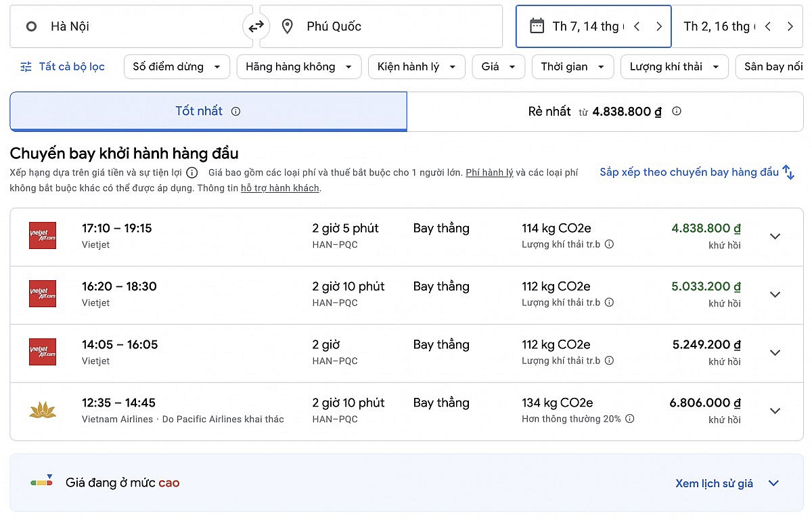Click the info icon beside Rẻ nhất price
The height and width of the screenshot is (519, 812).
[676, 112]
